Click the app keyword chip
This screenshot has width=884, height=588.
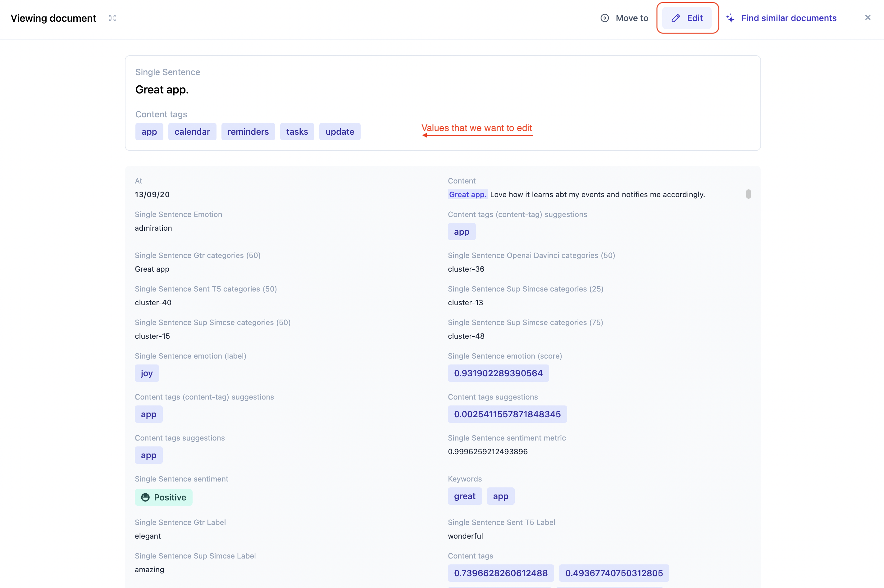(500, 496)
